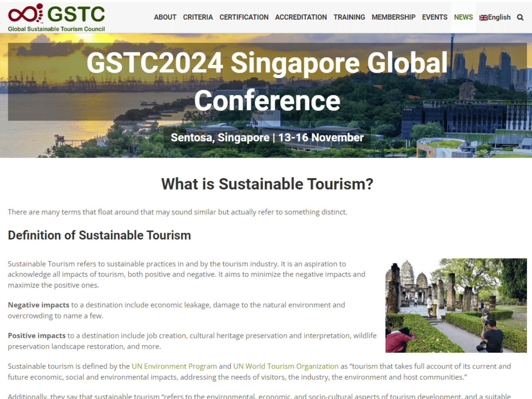Click the GSTC2024 Singapore Global Conference banner title
The image size is (532, 399).
coord(267,81)
